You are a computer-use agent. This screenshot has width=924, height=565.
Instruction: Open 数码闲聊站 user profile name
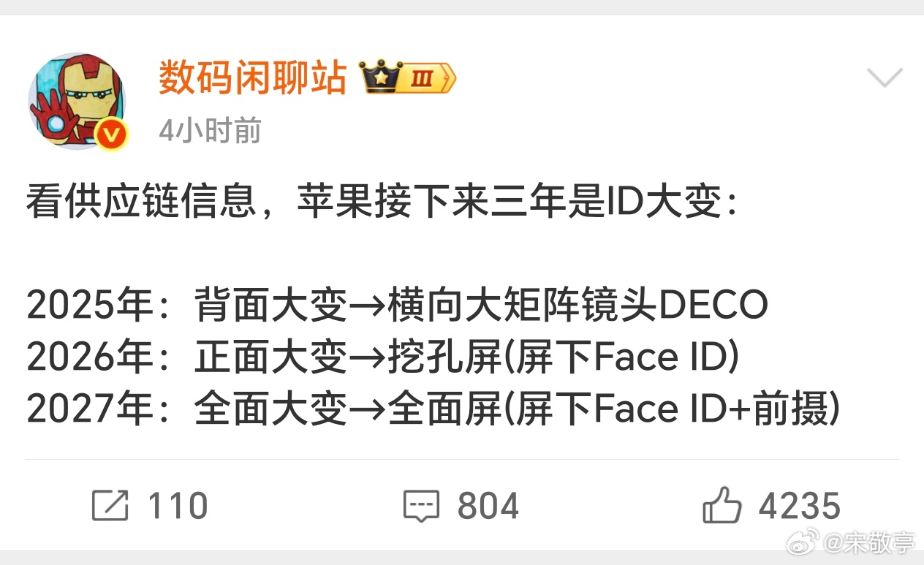(x=252, y=78)
